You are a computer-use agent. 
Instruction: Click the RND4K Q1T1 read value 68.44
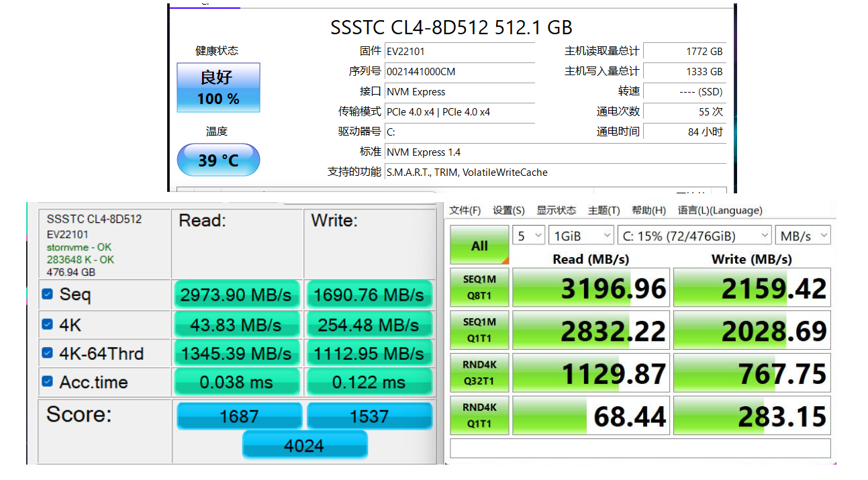point(591,415)
